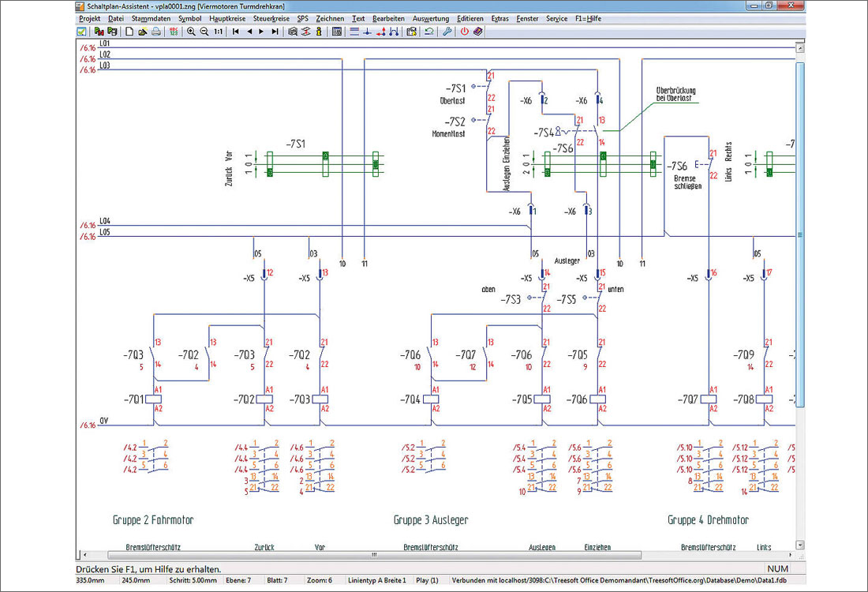The height and width of the screenshot is (592, 868).
Task: Select the blue junction point tool
Action: pos(367,32)
